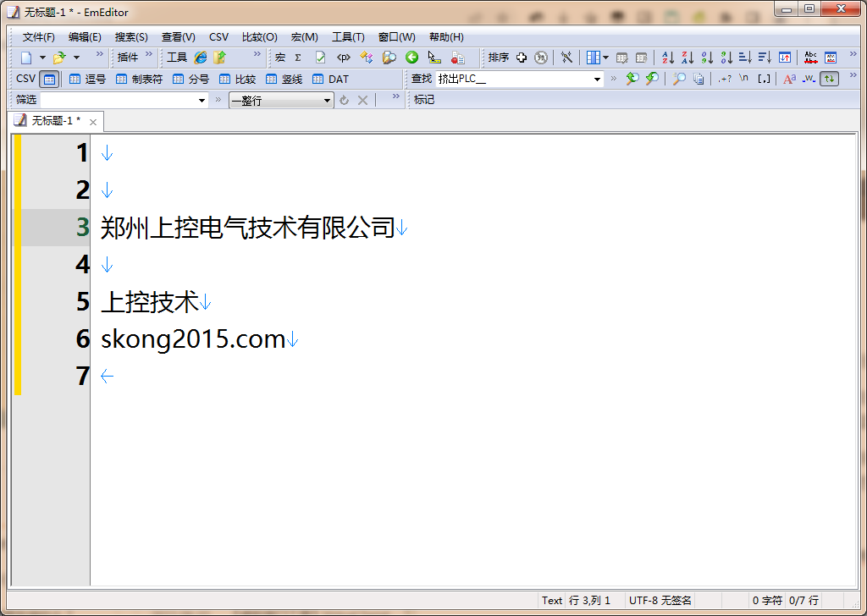The width and height of the screenshot is (867, 616).
Task: Toggle whole word .w. option
Action: point(809,79)
